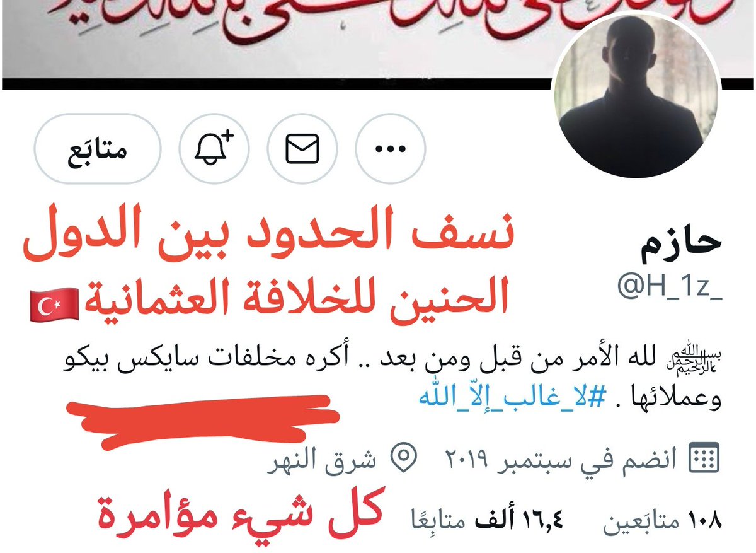Open the ١٠٨ متابَعين following list
Screen dimensions: 756x553
(x=662, y=521)
